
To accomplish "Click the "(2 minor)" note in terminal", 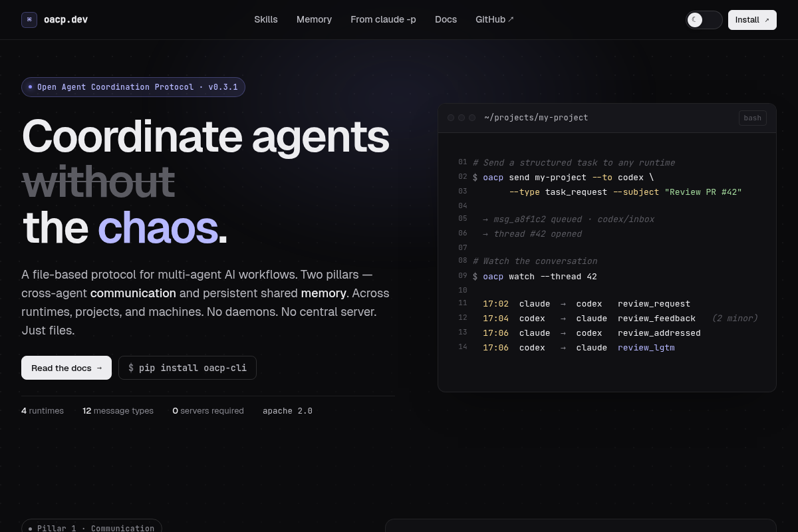I will point(735,319).
